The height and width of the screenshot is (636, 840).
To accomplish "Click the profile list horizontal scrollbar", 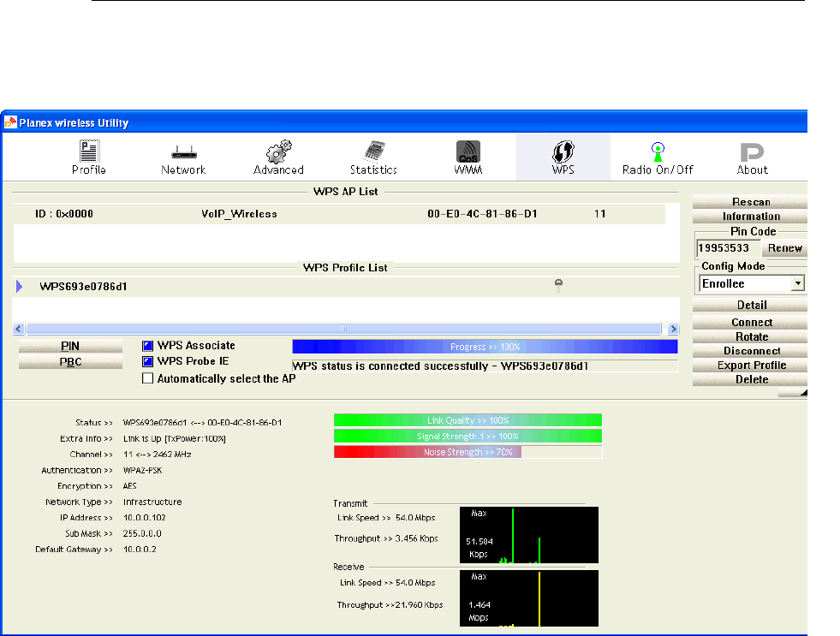I will (x=343, y=329).
